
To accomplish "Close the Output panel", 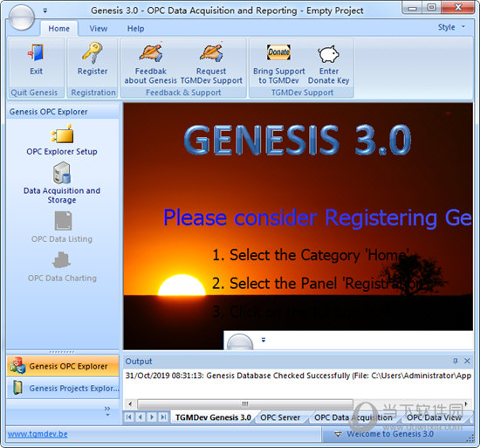I will pos(467,361).
